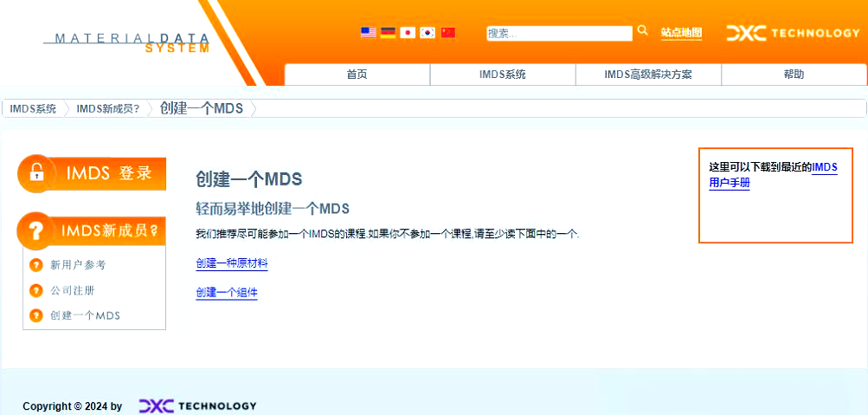The width and height of the screenshot is (868, 415).
Task: Open the 创建一种原材料 link
Action: point(232,263)
